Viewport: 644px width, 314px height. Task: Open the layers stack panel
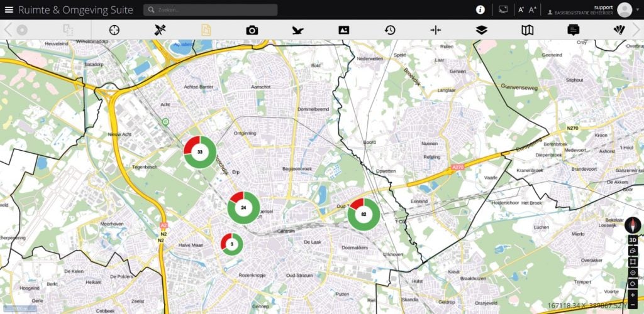[x=481, y=30]
